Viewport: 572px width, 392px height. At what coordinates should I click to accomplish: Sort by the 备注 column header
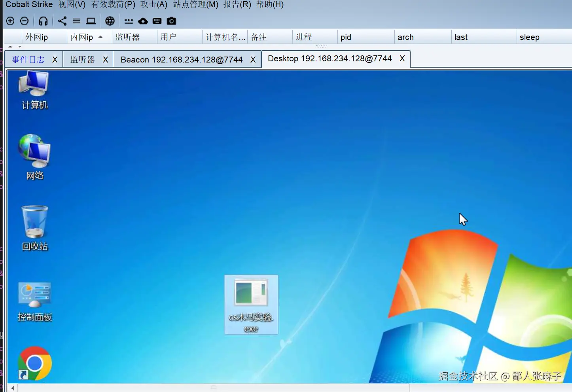[x=270, y=37]
